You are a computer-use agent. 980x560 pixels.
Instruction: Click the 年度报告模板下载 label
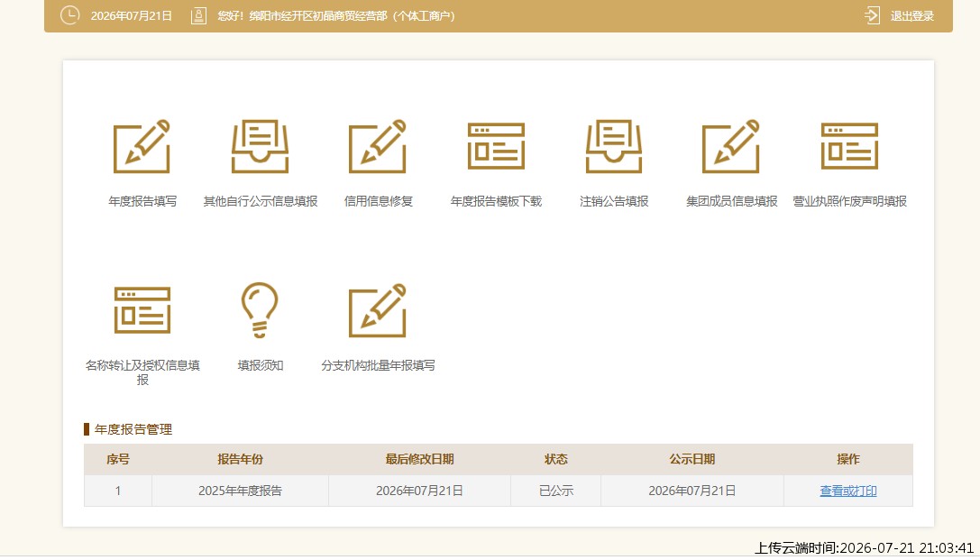click(496, 201)
